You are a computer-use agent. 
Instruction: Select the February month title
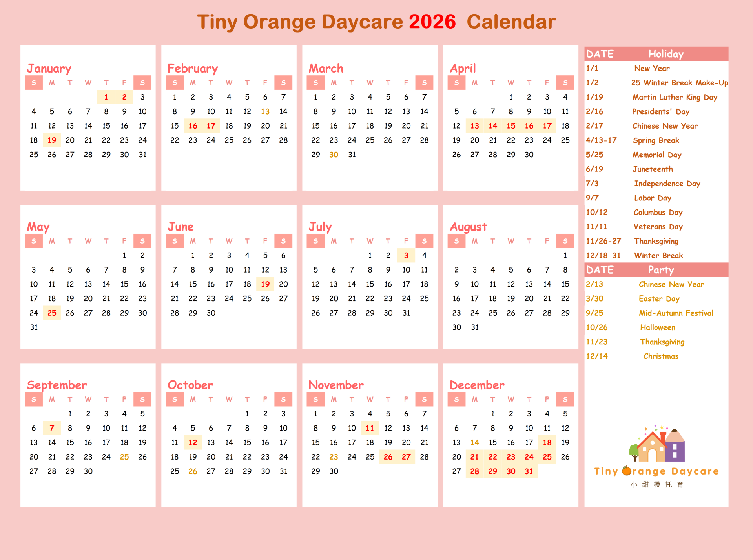click(192, 69)
